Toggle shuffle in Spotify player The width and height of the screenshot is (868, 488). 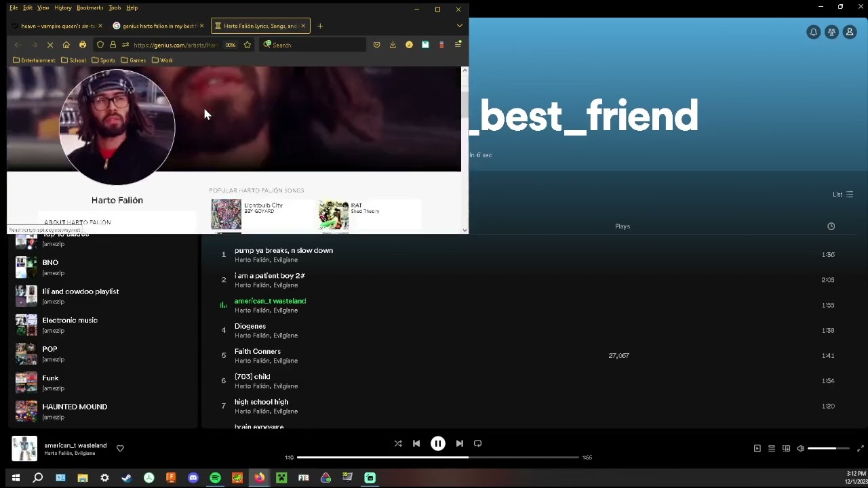click(x=398, y=443)
